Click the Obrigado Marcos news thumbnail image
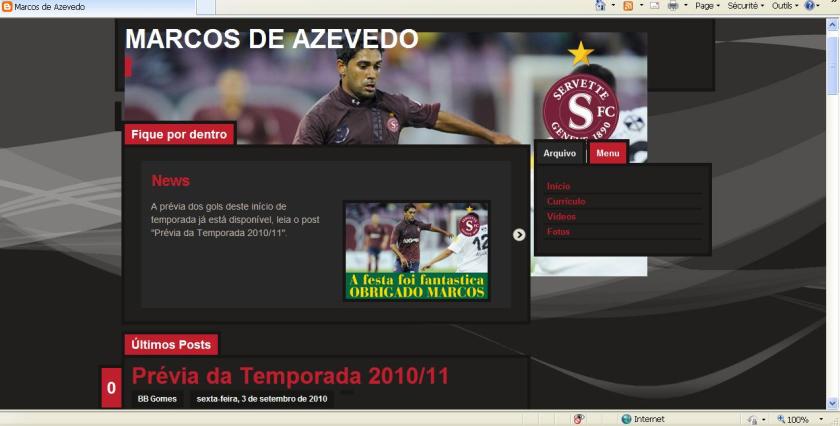Screen dimensions: 840x426 point(417,250)
